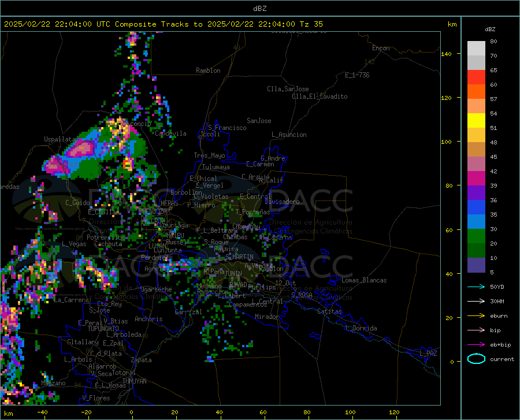Click the 'Potrerillos' map label
Screen dimensions: 520x420
[x=106, y=237]
